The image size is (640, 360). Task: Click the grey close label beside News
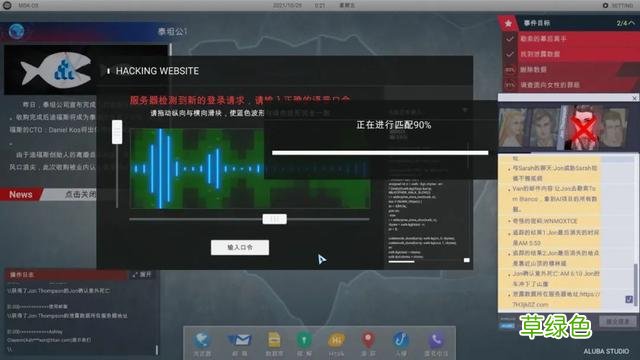click(80, 195)
